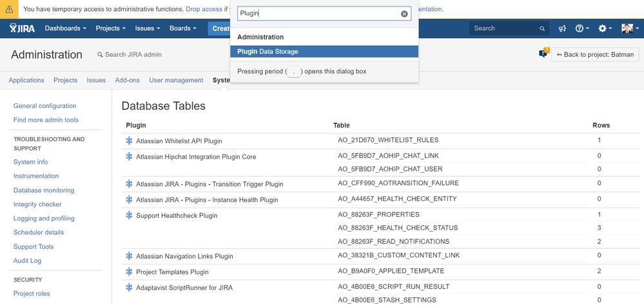Open the feedback megaphone icon
This screenshot has width=644, height=305.
coord(562,28)
